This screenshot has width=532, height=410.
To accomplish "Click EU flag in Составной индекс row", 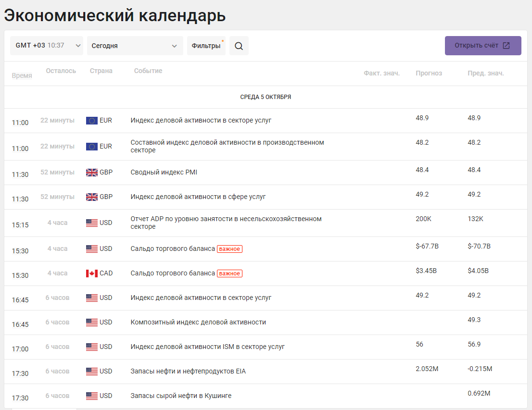I will (x=91, y=147).
